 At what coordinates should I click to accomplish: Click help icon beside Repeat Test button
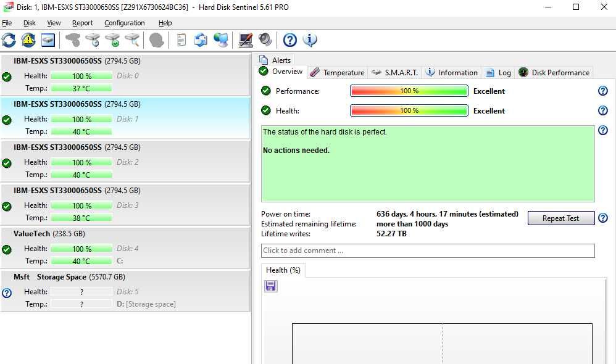[x=602, y=218]
